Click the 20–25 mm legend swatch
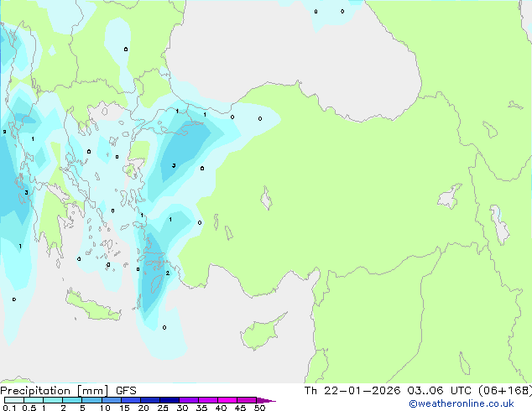 [149, 400]
